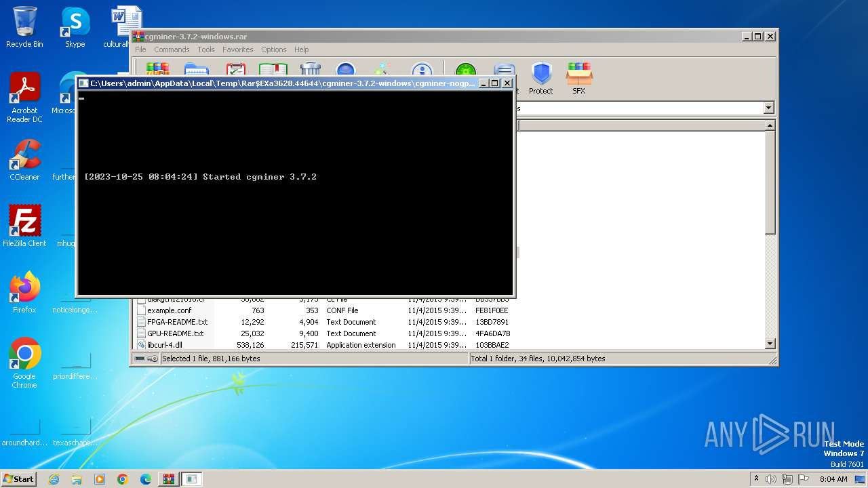Click the WinRAR taskbar button
The width and height of the screenshot is (868, 488).
pyautogui.click(x=168, y=479)
